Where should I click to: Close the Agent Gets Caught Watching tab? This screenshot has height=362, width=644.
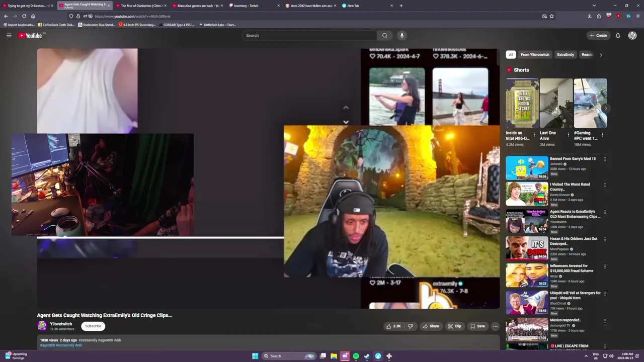tap(108, 6)
